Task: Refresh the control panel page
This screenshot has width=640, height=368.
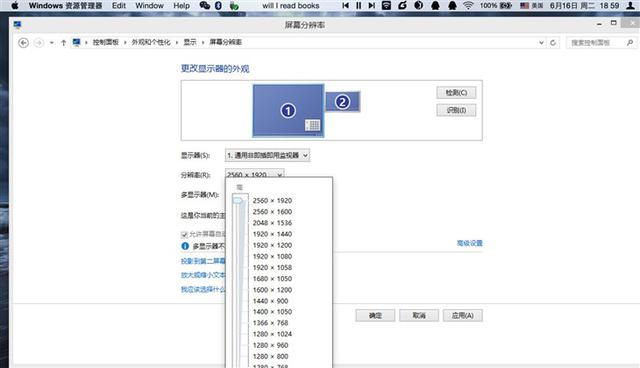Action: [553, 42]
